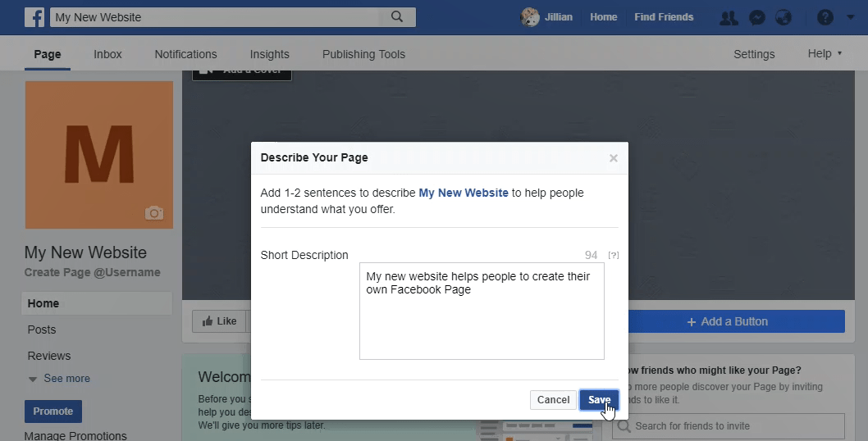Click the search magnifier icon
Viewport: 868px width, 441px height.
(397, 16)
